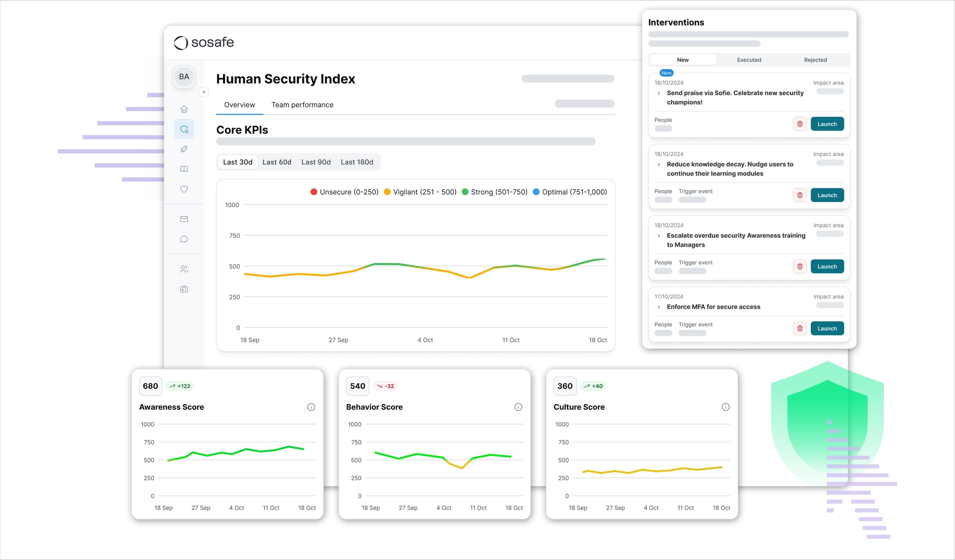The image size is (955, 560).
Task: Switch to the Overview tab
Action: [239, 105]
